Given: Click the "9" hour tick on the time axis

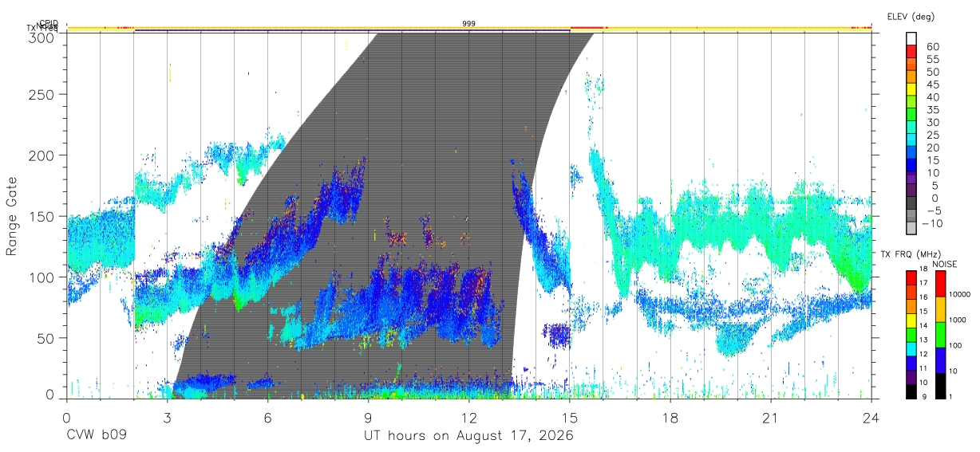Looking at the screenshot, I should [x=369, y=416].
